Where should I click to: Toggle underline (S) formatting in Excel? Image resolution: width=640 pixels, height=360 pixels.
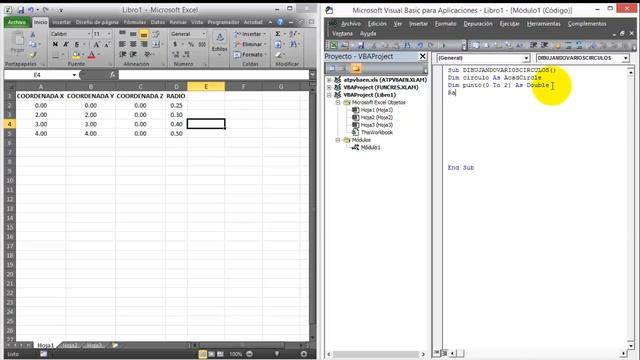click(x=76, y=44)
